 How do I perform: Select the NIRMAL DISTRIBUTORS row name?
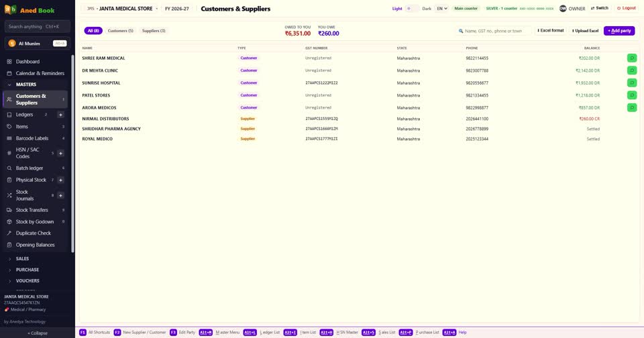tap(105, 119)
